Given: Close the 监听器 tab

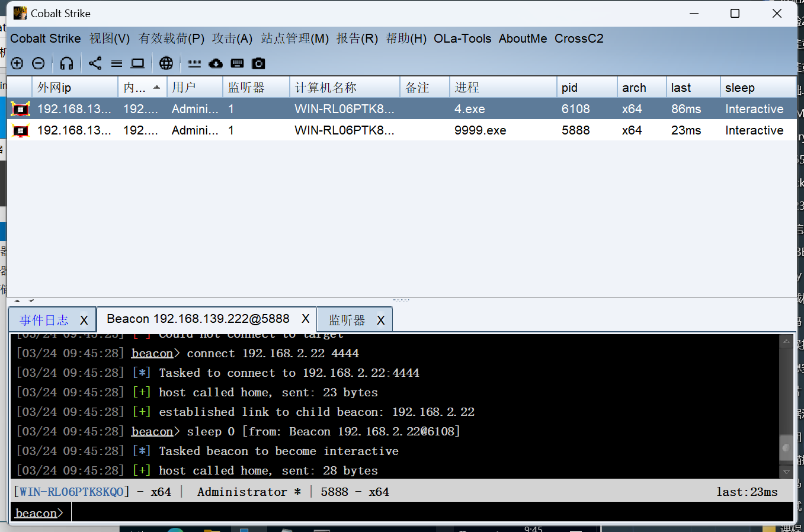Looking at the screenshot, I should [x=381, y=321].
